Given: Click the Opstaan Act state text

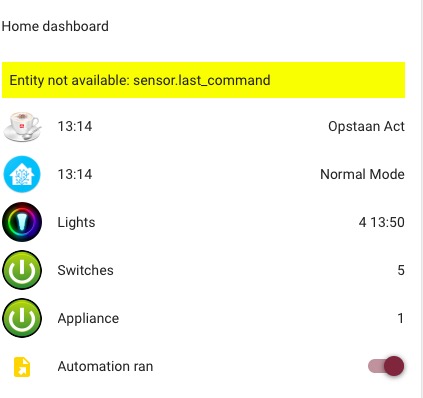Looking at the screenshot, I should tap(366, 127).
